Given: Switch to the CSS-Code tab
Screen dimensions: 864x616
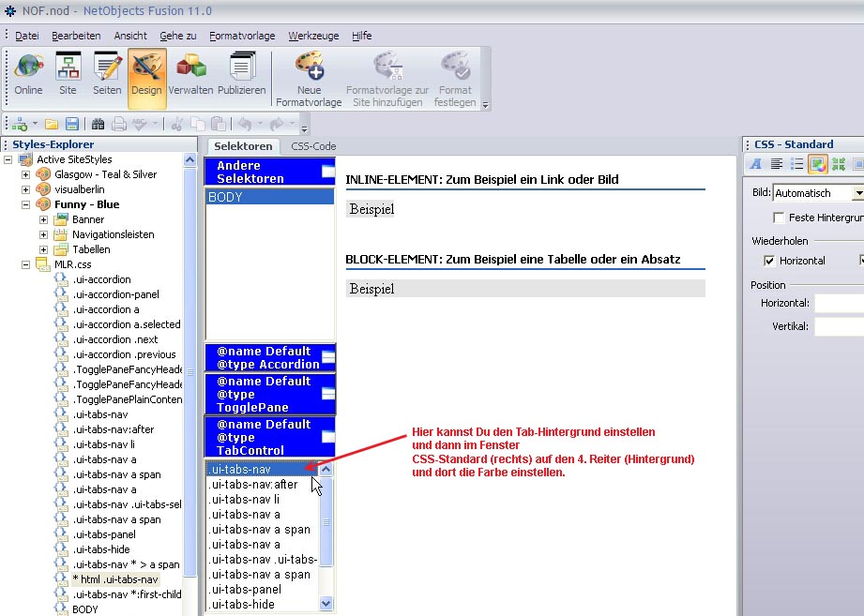Looking at the screenshot, I should tap(313, 146).
